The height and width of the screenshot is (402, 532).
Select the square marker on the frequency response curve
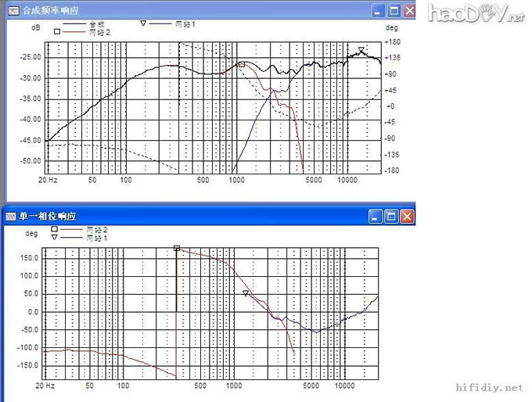242,65
